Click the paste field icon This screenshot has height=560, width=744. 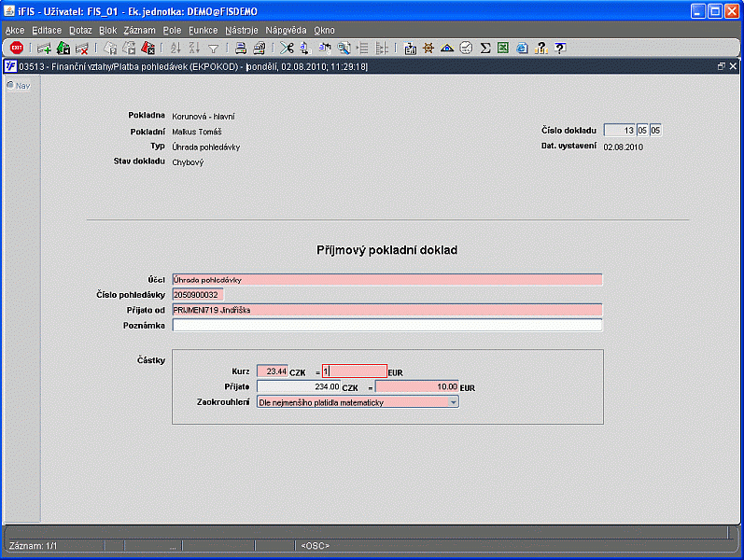325,48
